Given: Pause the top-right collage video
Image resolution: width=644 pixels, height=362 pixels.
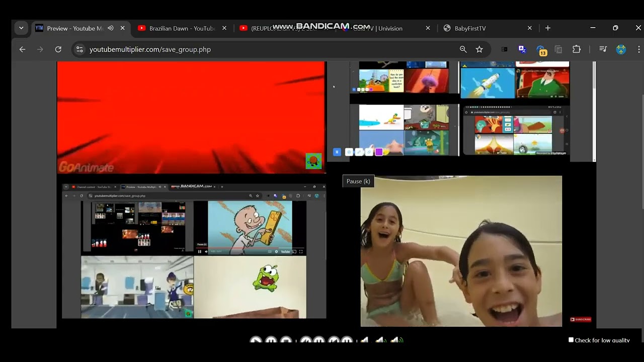Looking at the screenshot, I should coord(337,152).
